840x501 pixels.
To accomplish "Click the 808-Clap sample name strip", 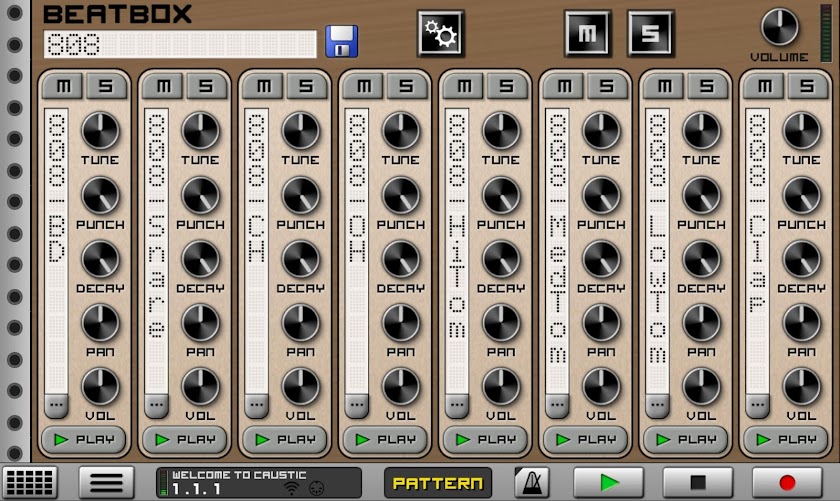I will point(758,251).
